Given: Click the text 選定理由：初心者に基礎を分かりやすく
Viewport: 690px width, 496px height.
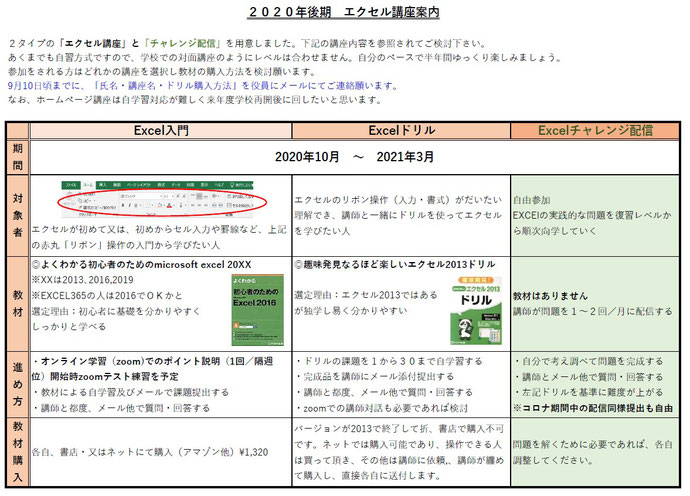Looking at the screenshot, I should 116,312.
